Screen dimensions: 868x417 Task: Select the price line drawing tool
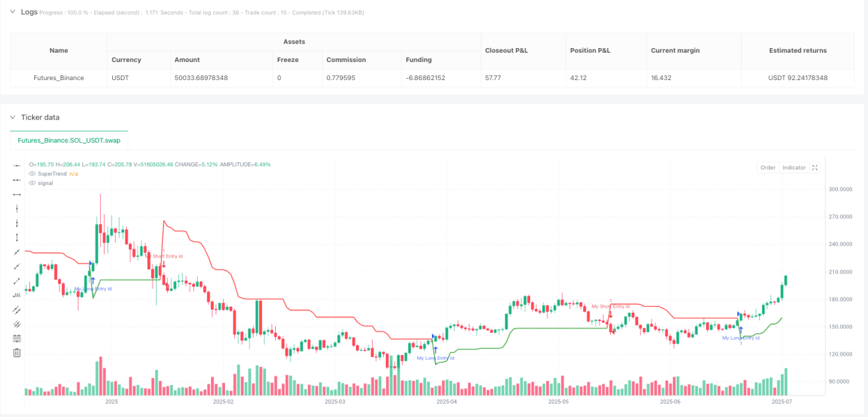point(17,295)
